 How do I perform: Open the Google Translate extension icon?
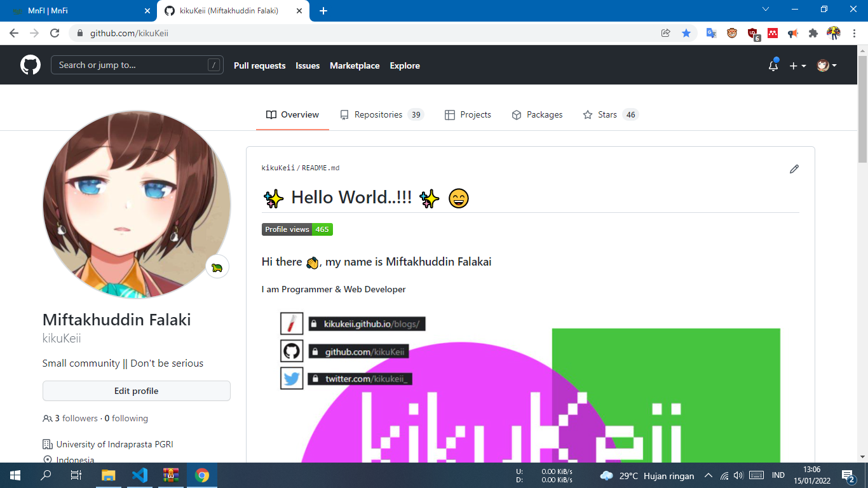point(712,33)
